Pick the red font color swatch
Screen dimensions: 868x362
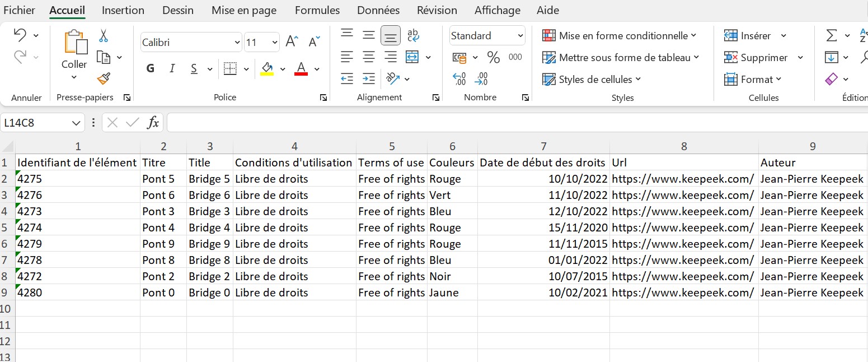click(301, 68)
